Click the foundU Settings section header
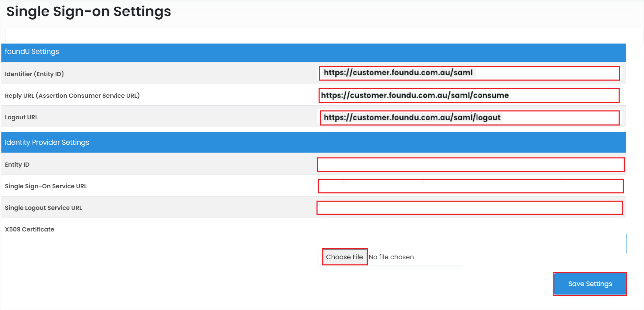This screenshot has height=310, width=644. pos(32,52)
